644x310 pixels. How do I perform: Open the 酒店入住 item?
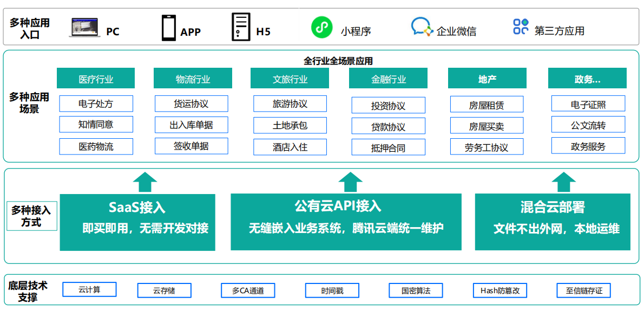pos(290,147)
